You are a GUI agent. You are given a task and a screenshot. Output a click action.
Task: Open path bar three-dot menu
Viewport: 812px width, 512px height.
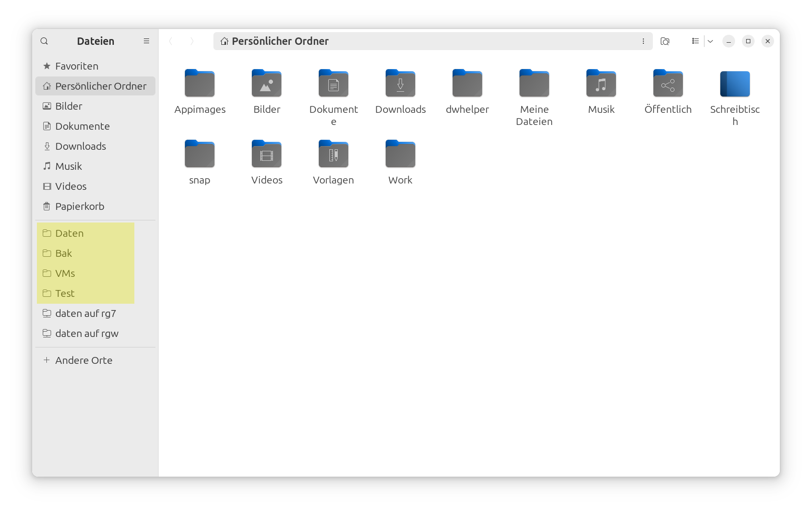tap(643, 41)
